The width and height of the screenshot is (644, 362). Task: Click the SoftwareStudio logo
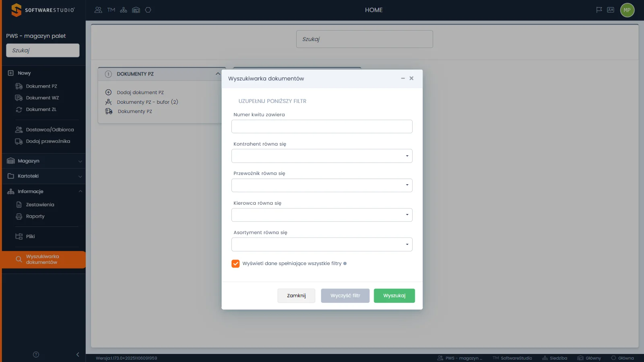43,10
